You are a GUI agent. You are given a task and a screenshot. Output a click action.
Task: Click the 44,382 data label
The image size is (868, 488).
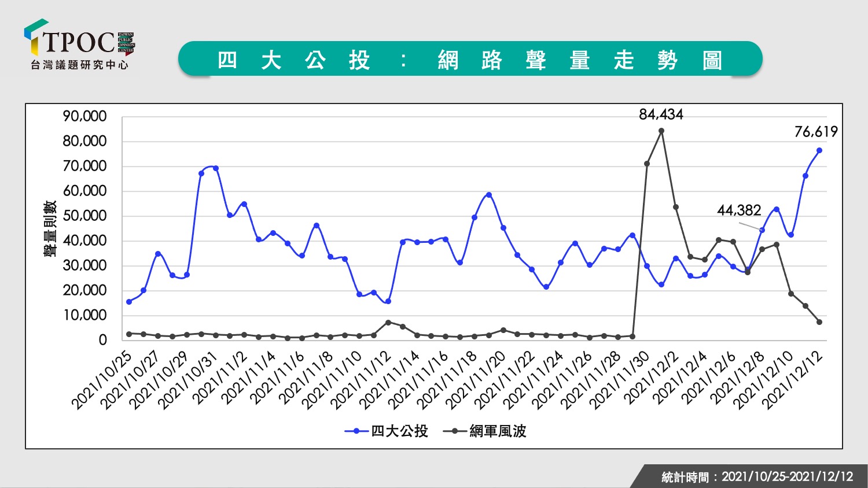(x=739, y=210)
